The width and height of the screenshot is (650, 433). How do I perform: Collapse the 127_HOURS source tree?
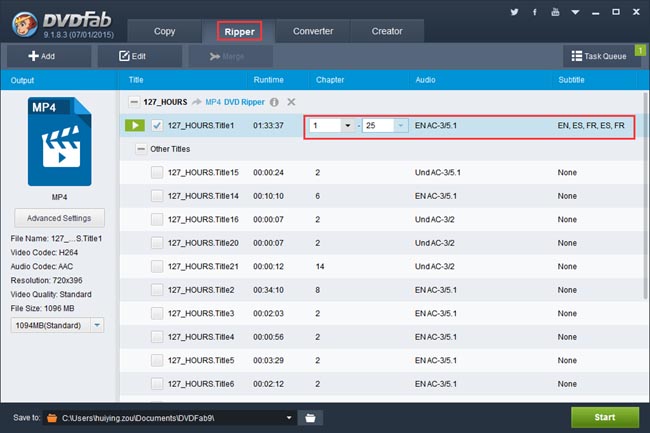[x=133, y=102]
